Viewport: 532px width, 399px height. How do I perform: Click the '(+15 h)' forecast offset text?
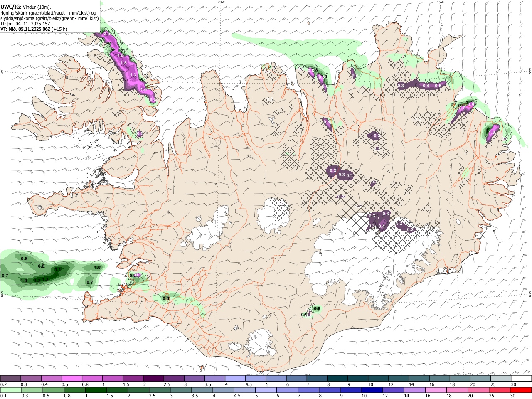tap(60, 30)
